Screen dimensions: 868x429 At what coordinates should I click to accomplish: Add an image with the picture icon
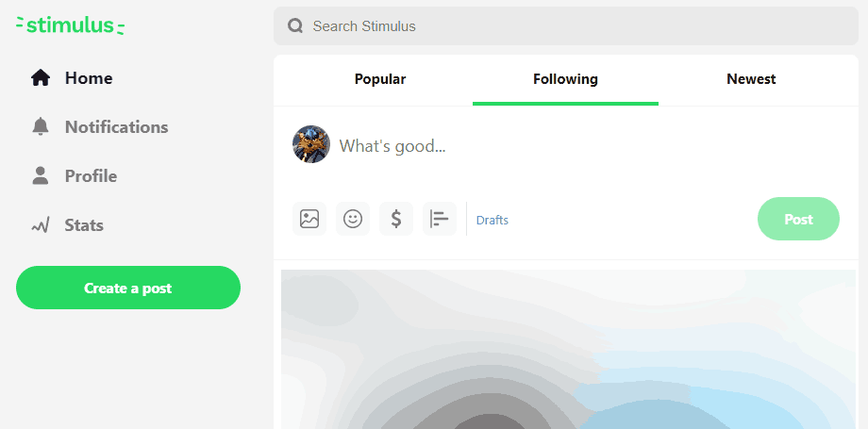pos(309,219)
